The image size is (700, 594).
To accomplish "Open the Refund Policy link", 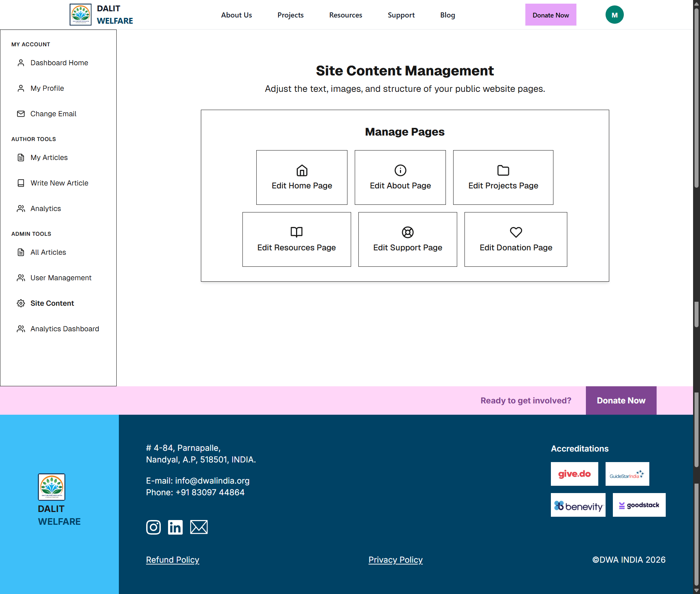I will click(x=172, y=560).
